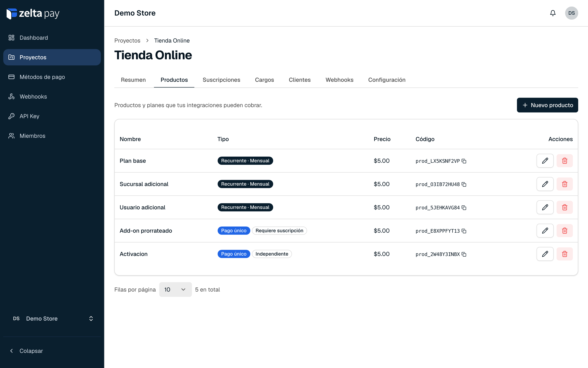Switch to the Suscripciones tab
The width and height of the screenshot is (588, 368).
[221, 80]
